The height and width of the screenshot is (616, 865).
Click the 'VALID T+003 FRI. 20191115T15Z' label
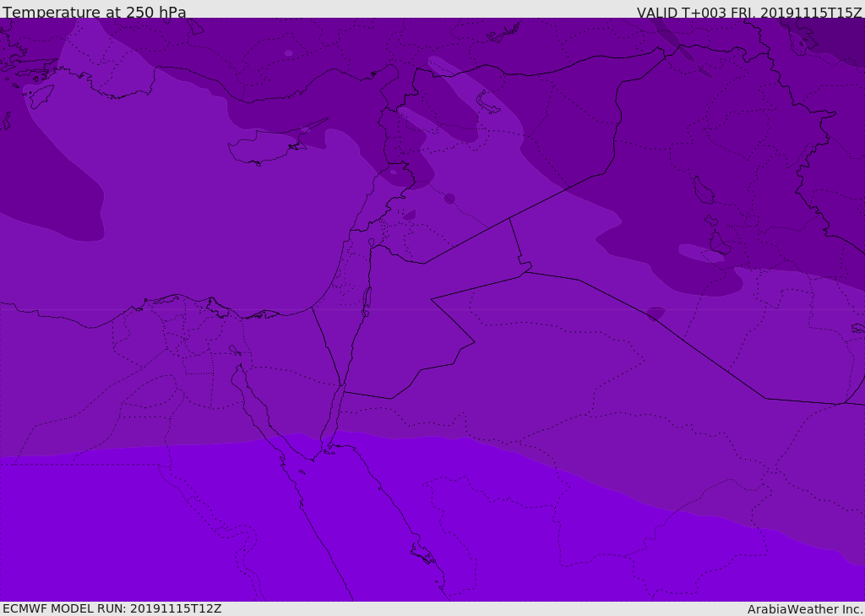point(749,13)
